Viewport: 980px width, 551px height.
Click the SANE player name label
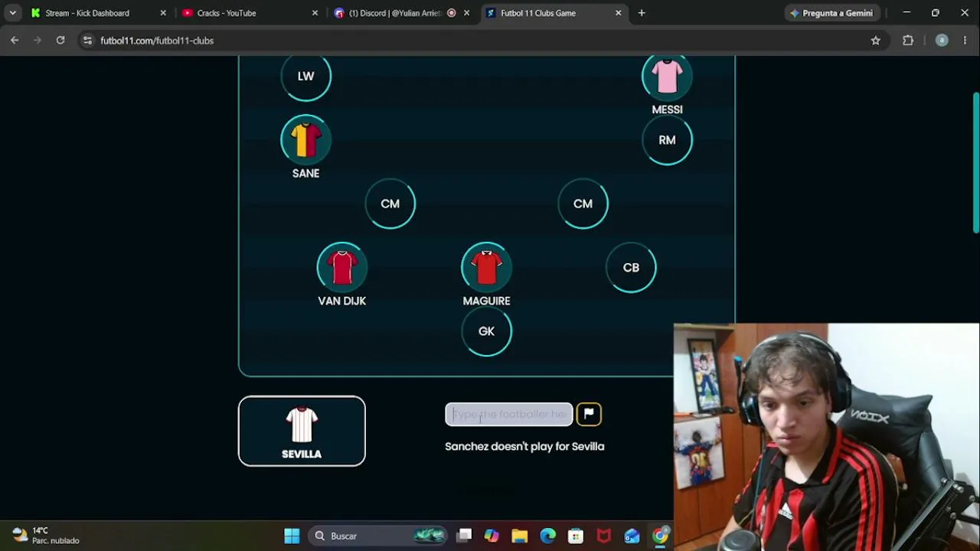pyautogui.click(x=305, y=173)
